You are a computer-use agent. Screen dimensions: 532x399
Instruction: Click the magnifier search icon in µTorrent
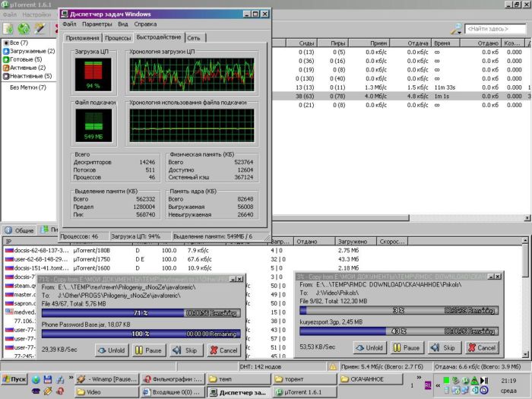[456, 29]
